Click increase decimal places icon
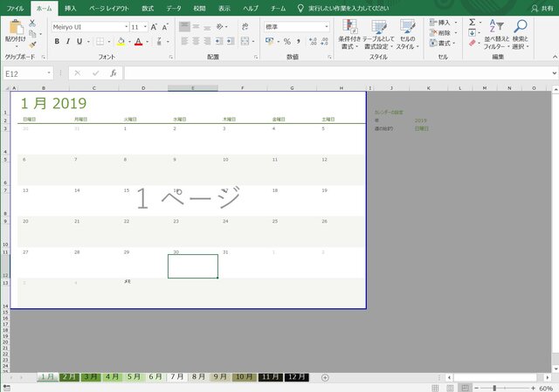 point(313,42)
